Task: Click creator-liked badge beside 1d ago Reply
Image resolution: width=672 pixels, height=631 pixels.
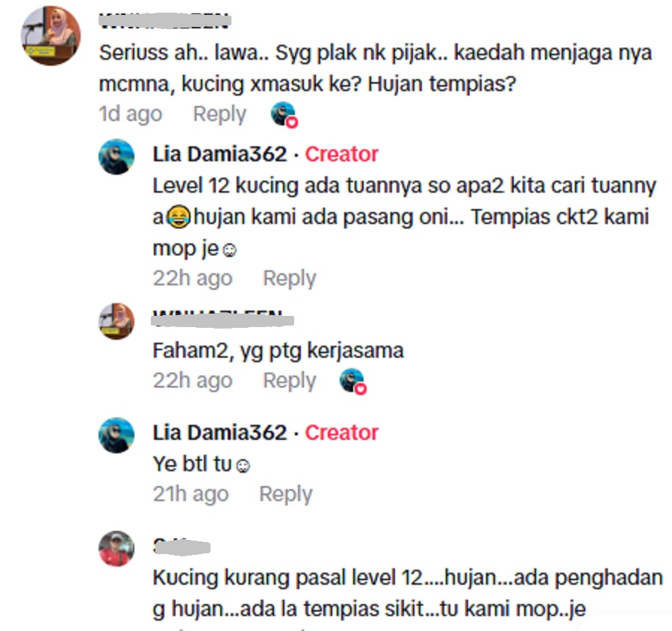Action: [284, 115]
